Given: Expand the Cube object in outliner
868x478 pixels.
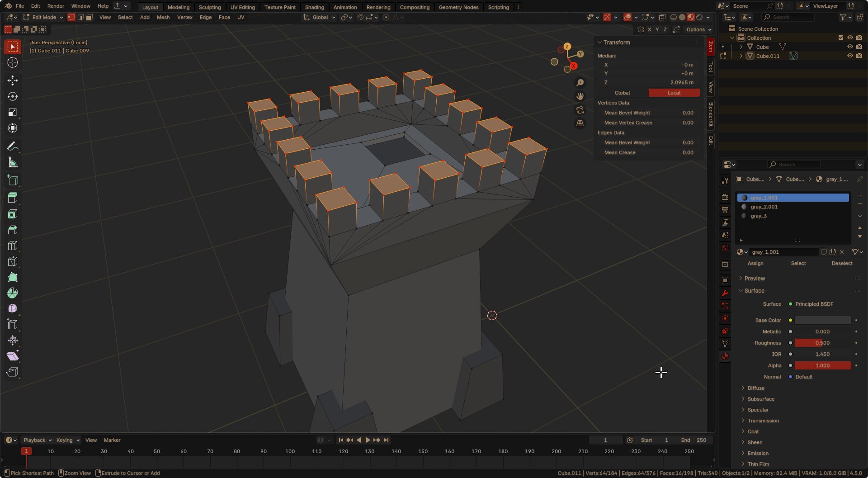Looking at the screenshot, I should coord(741,47).
